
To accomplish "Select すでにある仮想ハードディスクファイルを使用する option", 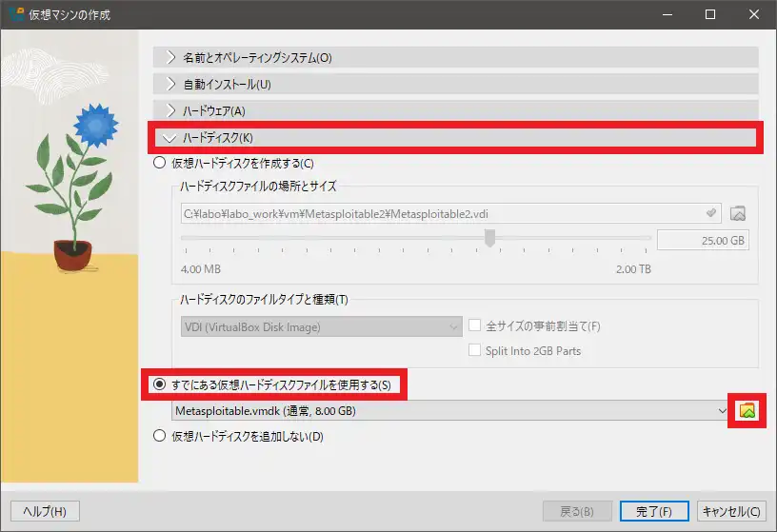I will 160,385.
